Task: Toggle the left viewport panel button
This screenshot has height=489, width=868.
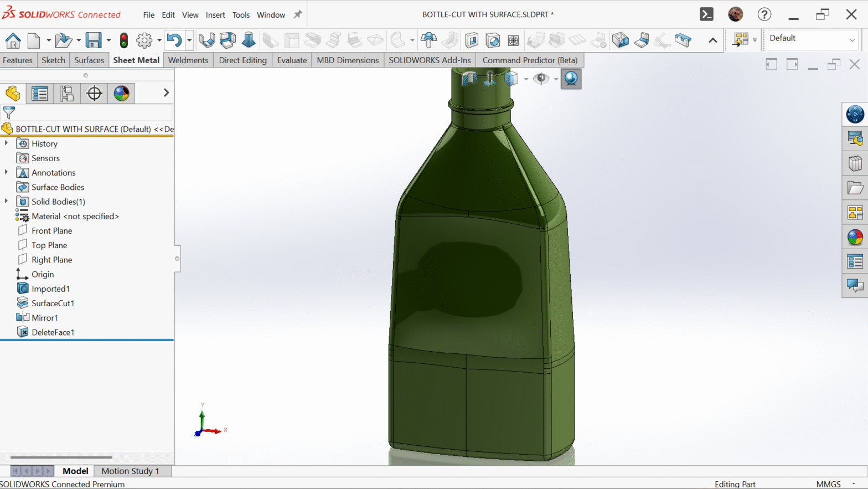Action: click(771, 64)
